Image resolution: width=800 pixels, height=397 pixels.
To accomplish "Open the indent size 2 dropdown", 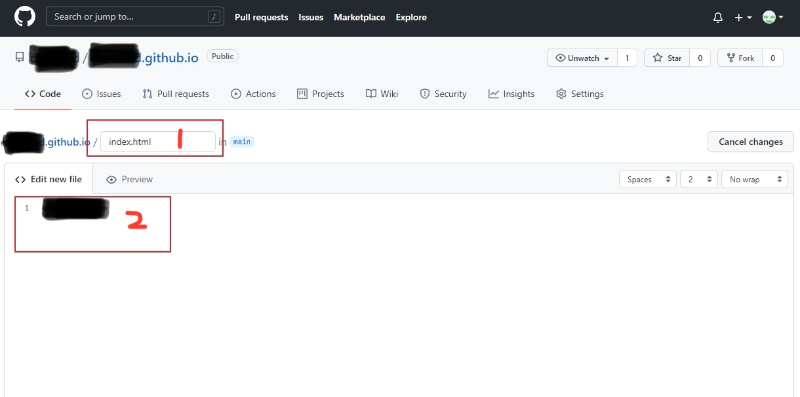I will (x=699, y=180).
